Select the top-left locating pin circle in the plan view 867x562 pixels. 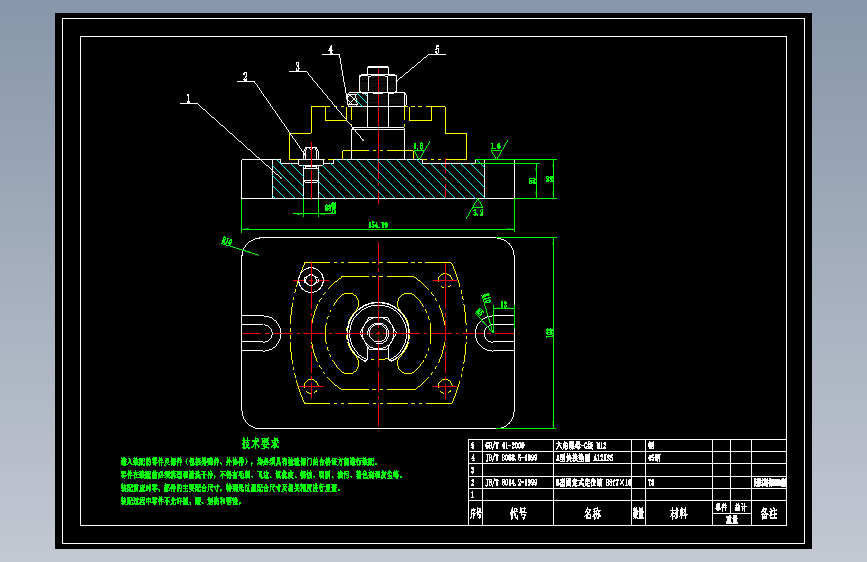pyautogui.click(x=311, y=280)
